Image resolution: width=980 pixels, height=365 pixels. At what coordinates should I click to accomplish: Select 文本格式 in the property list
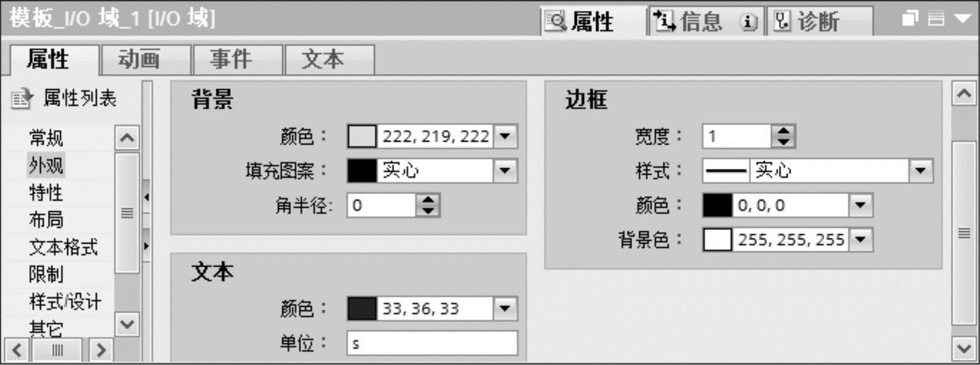pos(63,247)
